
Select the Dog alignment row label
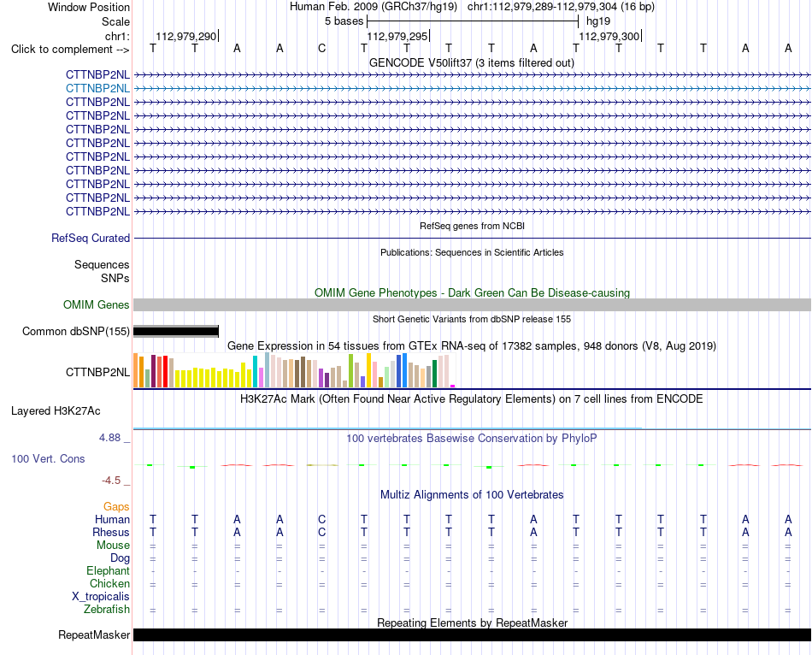coord(120,558)
